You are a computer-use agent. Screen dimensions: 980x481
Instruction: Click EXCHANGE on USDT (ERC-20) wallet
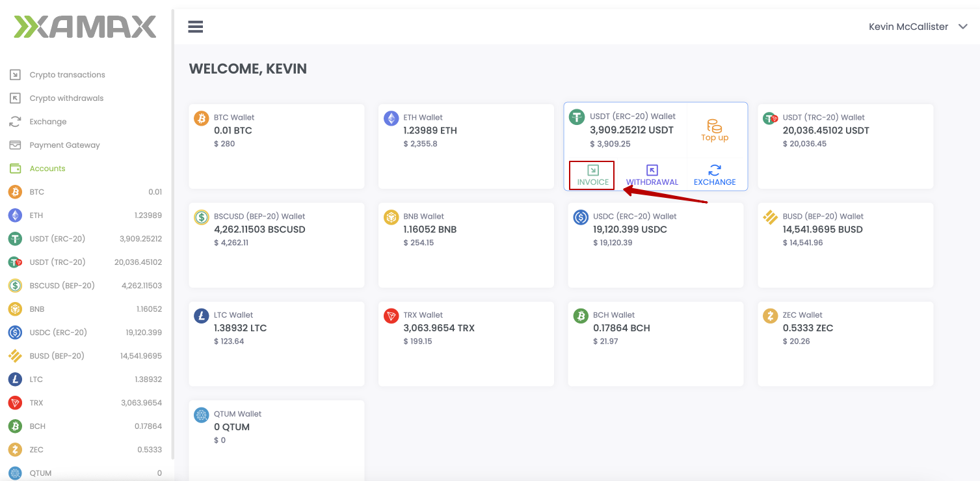pos(715,176)
